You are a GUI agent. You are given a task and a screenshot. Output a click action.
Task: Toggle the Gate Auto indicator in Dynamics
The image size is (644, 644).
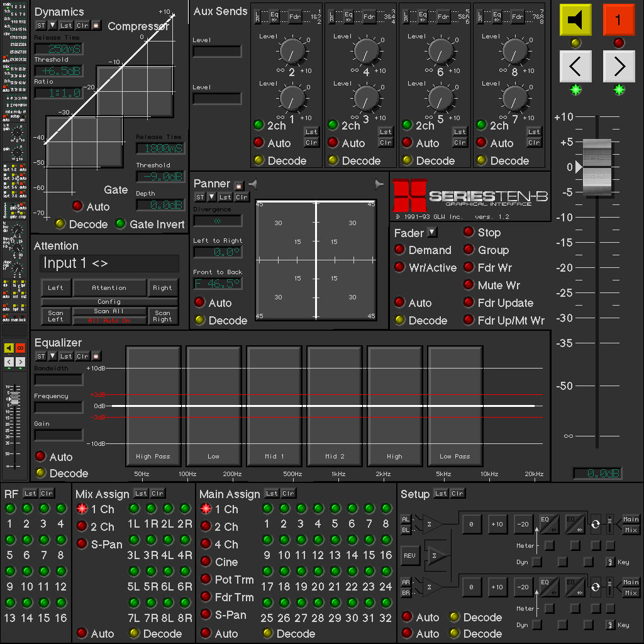77,206
